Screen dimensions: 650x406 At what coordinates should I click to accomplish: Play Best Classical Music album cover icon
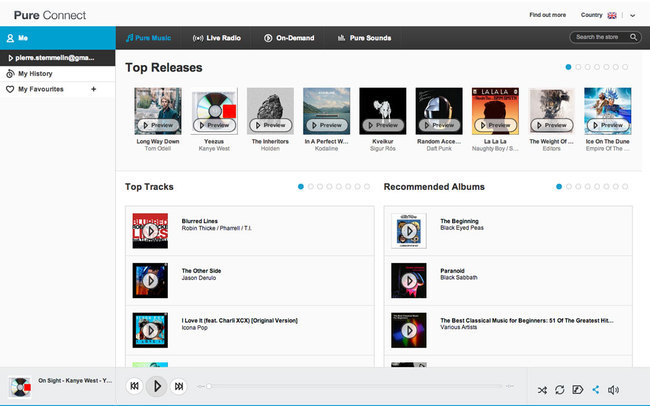point(409,331)
